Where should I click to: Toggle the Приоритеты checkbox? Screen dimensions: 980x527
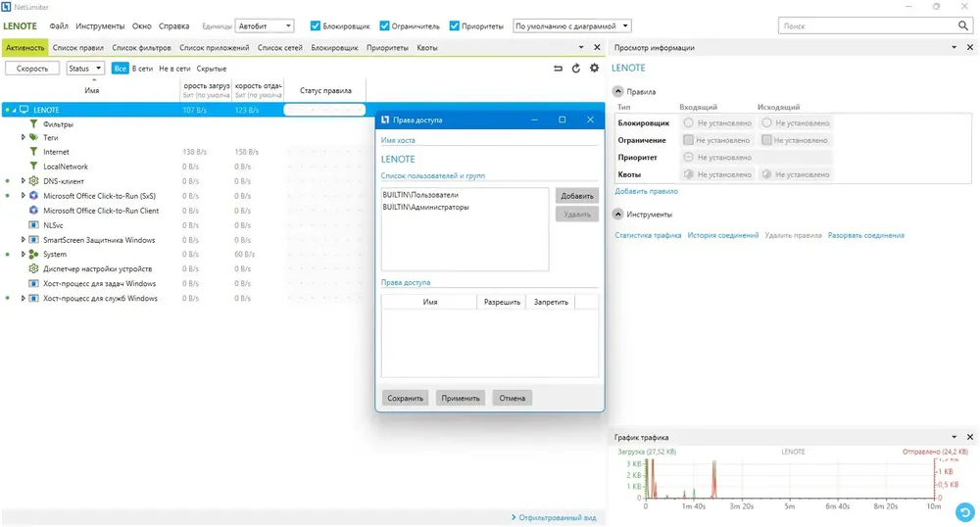455,26
